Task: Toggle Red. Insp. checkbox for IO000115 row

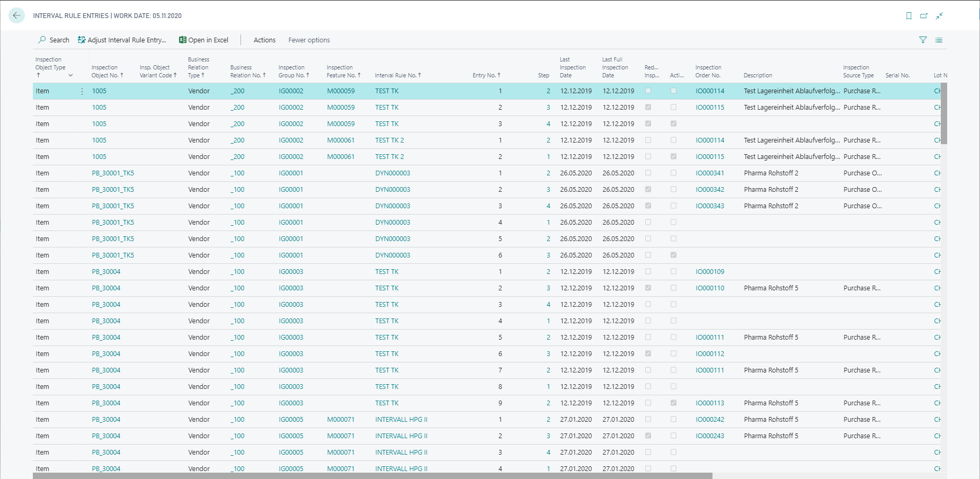Action: pyautogui.click(x=648, y=107)
